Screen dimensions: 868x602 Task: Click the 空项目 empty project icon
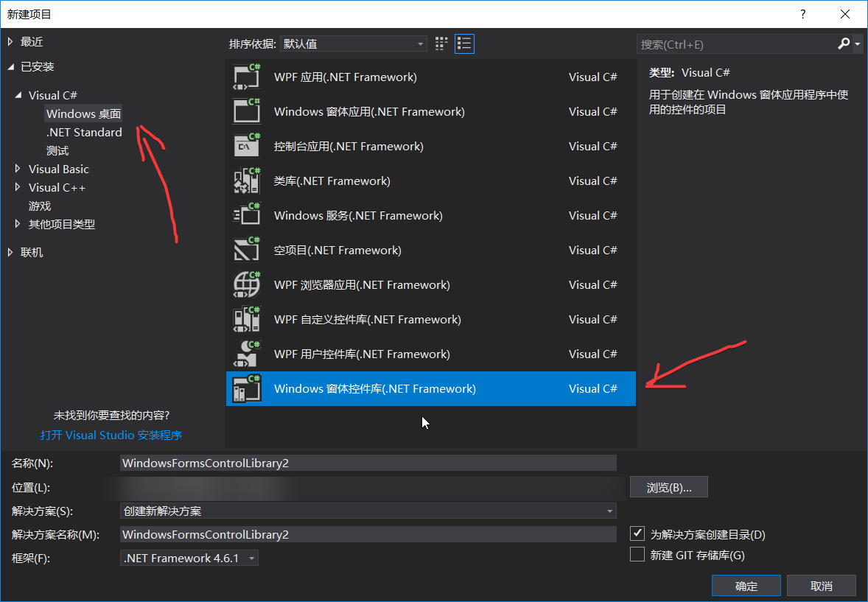click(246, 250)
